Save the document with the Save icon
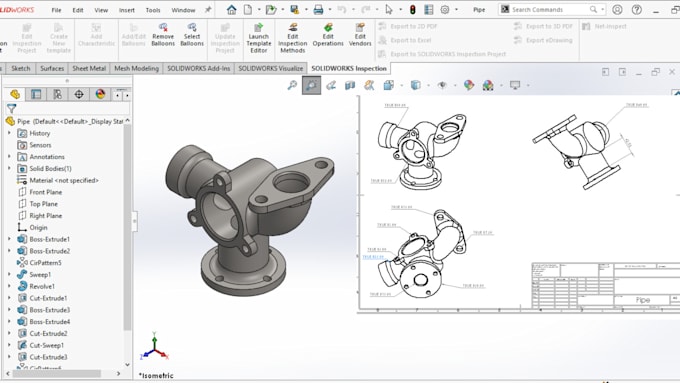 [295, 10]
